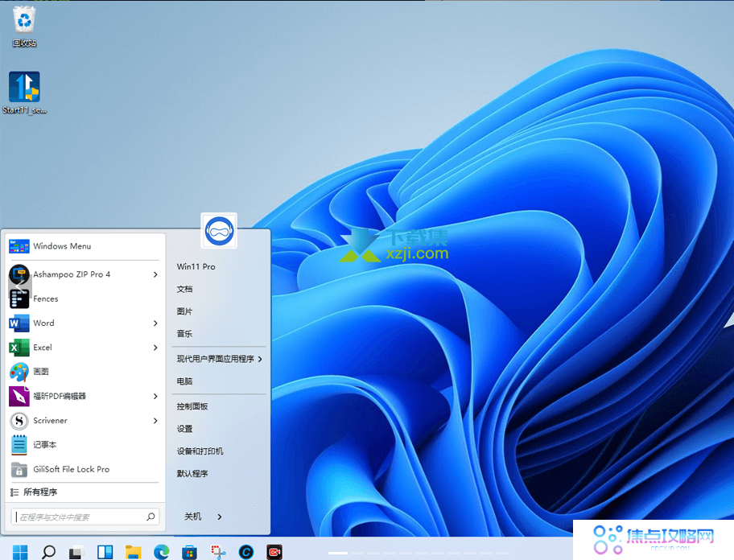
Task: Expand the Scrivener submenu arrow
Action: coord(155,421)
